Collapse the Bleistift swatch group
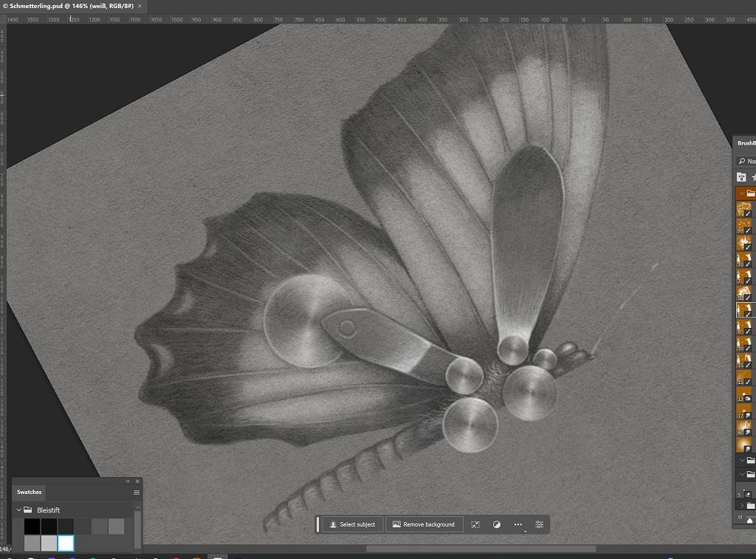The width and height of the screenshot is (756, 559). click(x=18, y=510)
